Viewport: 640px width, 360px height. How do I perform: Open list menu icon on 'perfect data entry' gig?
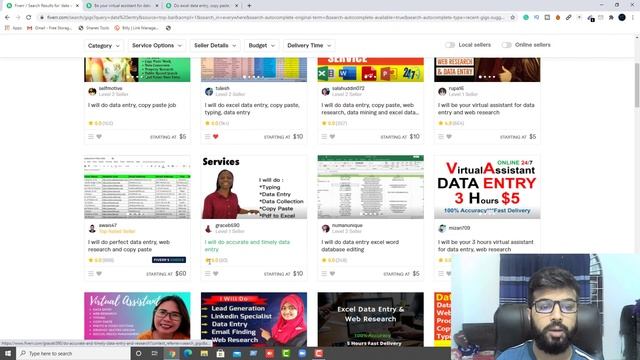tap(91, 274)
